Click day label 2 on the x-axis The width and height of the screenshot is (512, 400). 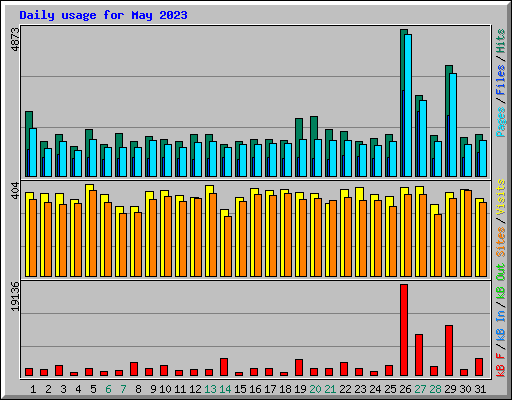pos(48,389)
